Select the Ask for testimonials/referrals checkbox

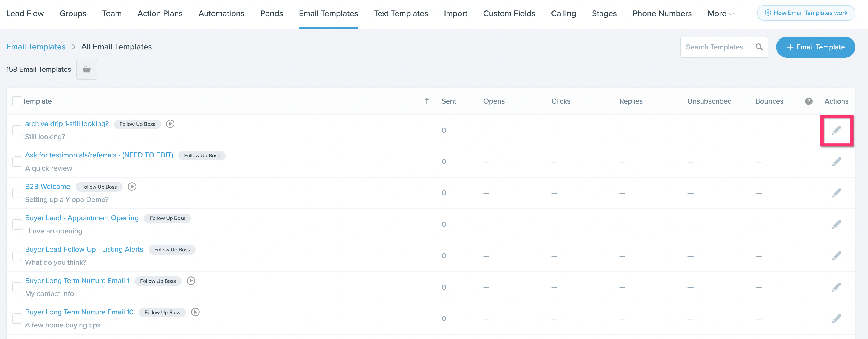pos(17,162)
